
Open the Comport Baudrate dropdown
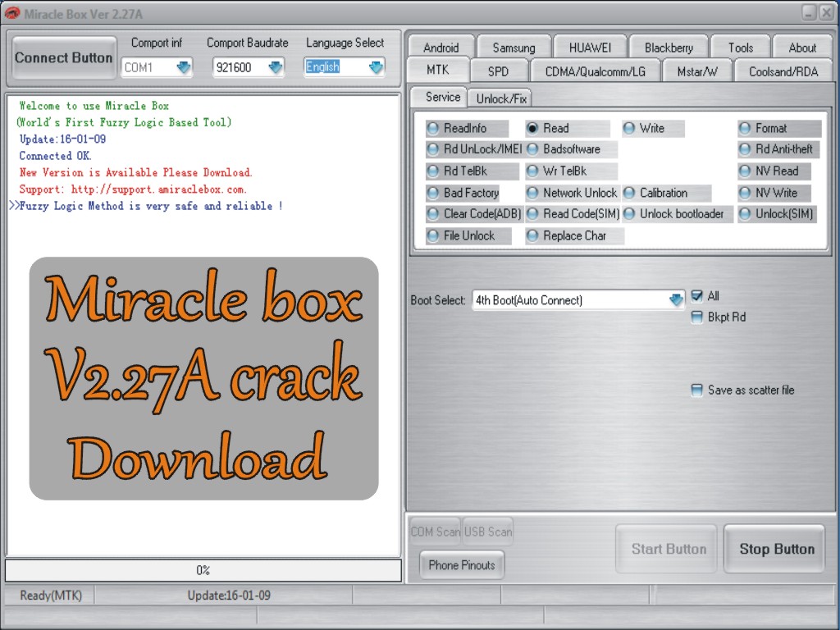pyautogui.click(x=275, y=67)
